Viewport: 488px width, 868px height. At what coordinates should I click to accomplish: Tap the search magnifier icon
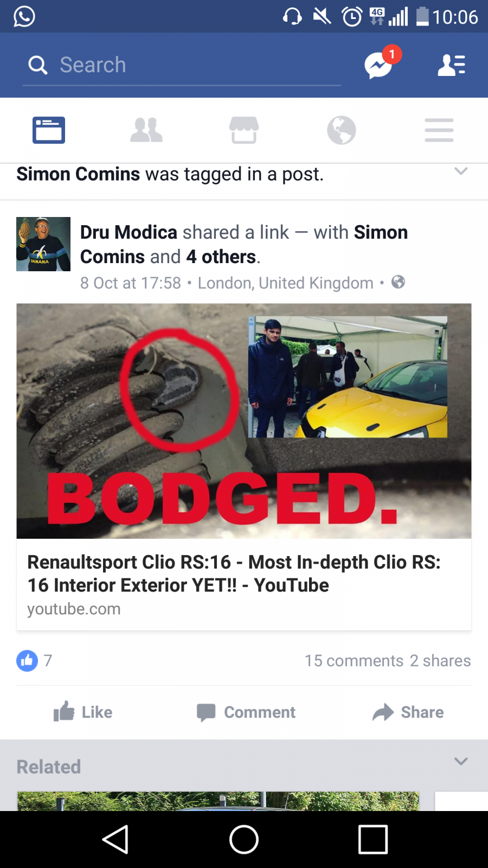(x=37, y=65)
